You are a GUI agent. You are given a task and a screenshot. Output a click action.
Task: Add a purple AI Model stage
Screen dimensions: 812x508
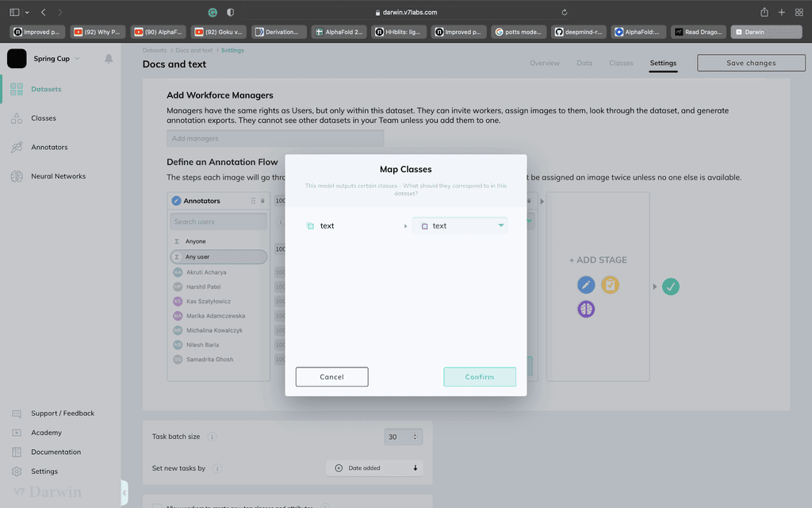point(586,309)
